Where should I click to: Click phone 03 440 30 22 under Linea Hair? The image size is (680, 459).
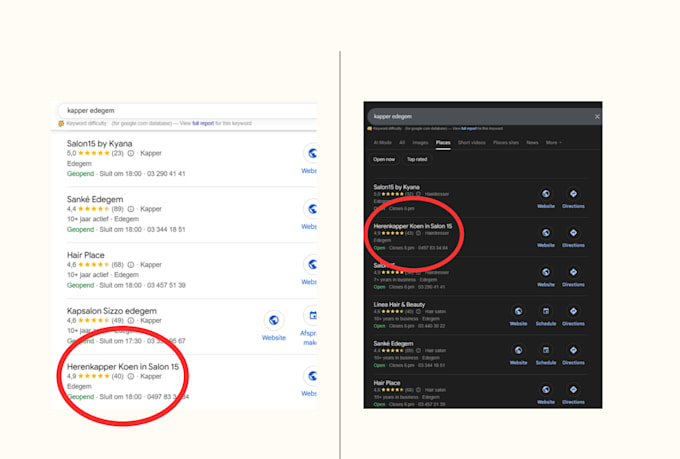(x=431, y=326)
